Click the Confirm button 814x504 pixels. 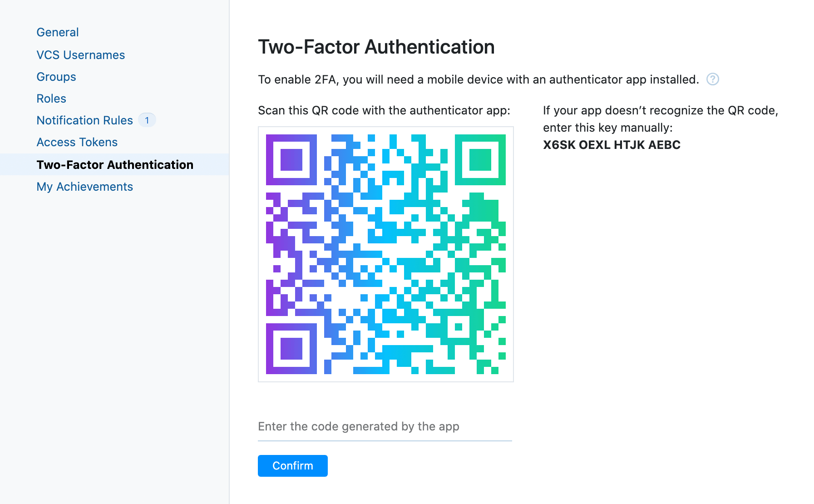293,466
